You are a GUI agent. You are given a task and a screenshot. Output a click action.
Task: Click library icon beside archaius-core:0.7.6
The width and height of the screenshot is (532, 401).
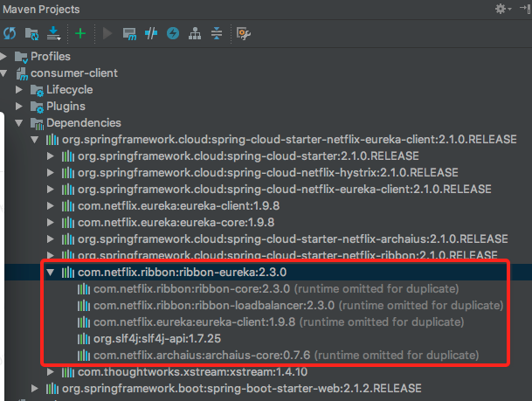tap(84, 356)
